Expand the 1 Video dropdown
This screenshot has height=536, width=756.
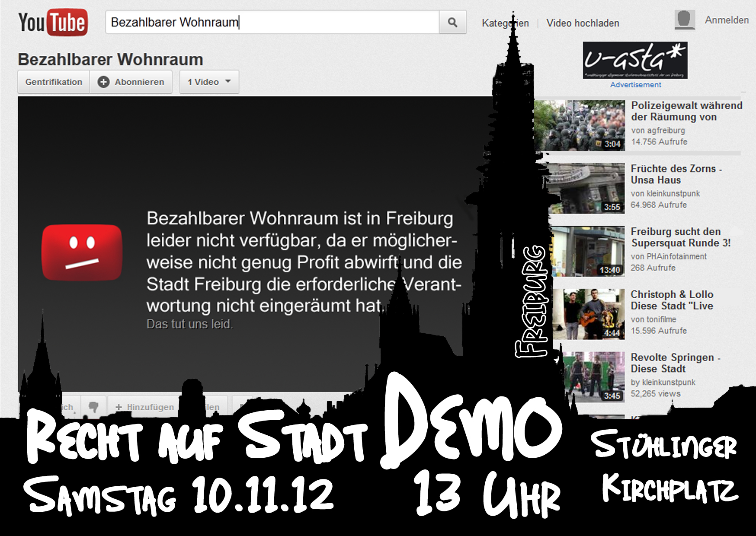(209, 82)
